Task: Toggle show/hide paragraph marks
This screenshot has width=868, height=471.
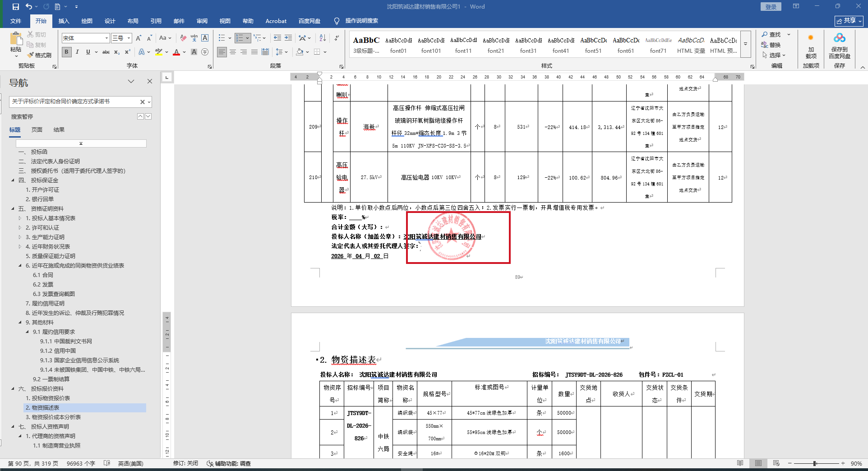Action: [337, 38]
